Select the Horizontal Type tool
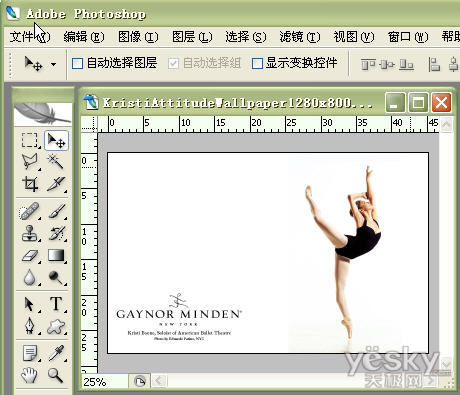Screen dimensions: 460x395 point(56,304)
